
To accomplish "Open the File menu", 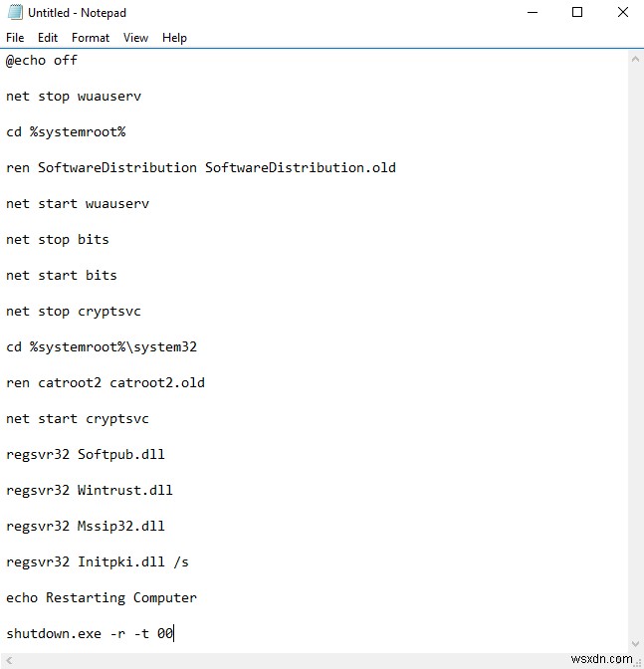I will click(x=15, y=38).
